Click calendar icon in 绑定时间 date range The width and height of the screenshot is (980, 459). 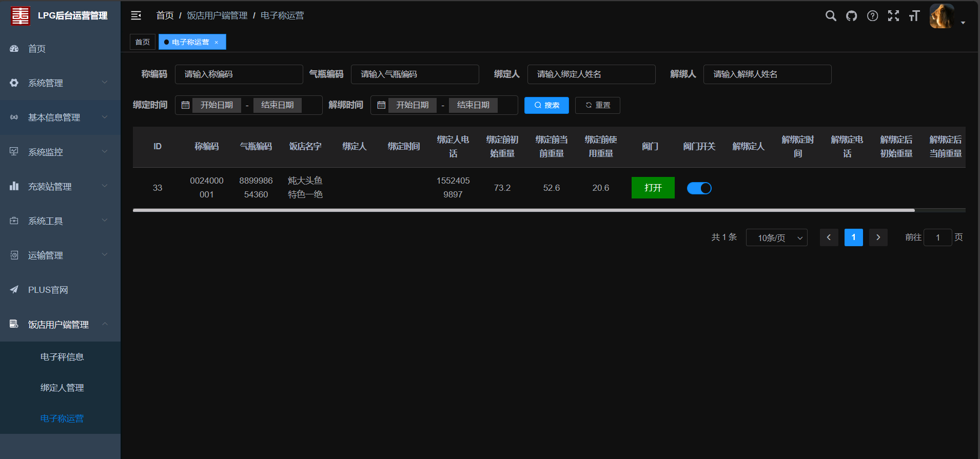(x=186, y=105)
